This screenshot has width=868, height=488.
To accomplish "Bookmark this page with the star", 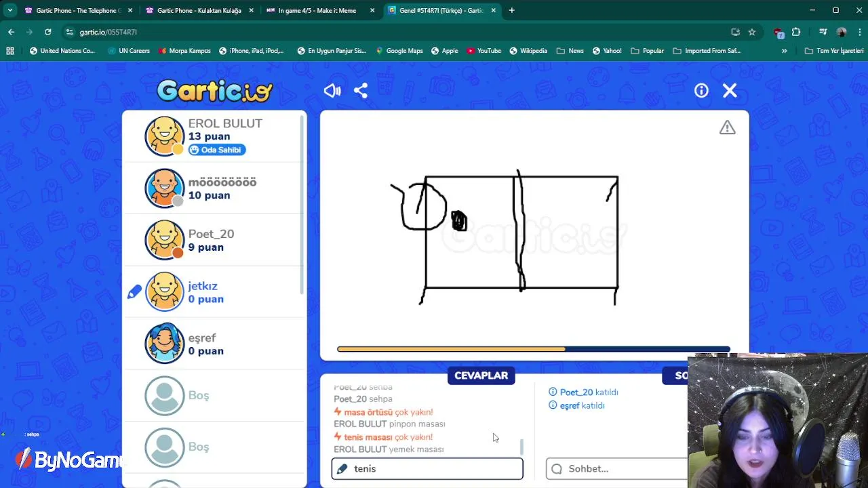I will point(752,32).
